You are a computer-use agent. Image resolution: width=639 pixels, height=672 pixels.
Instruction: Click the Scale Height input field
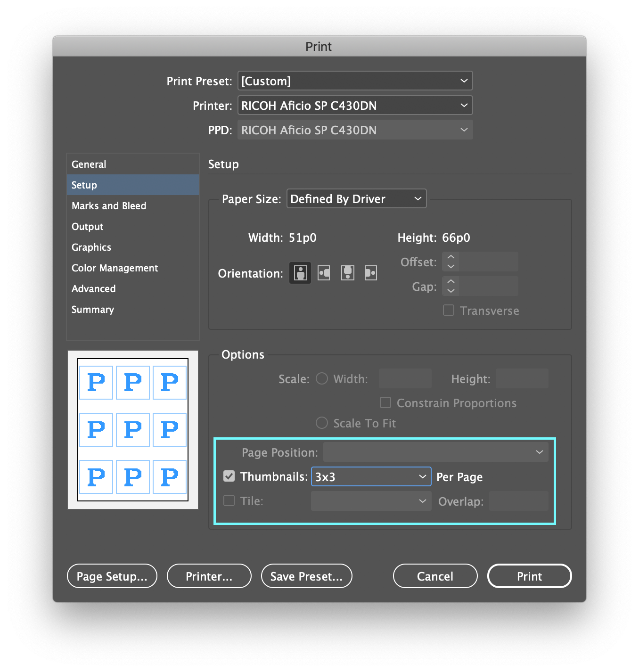(522, 378)
